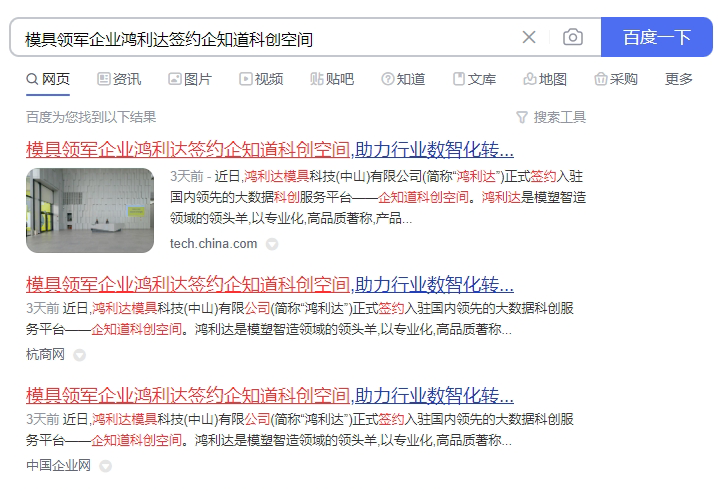Open the 视频 tab
The image size is (720, 501).
point(261,79)
